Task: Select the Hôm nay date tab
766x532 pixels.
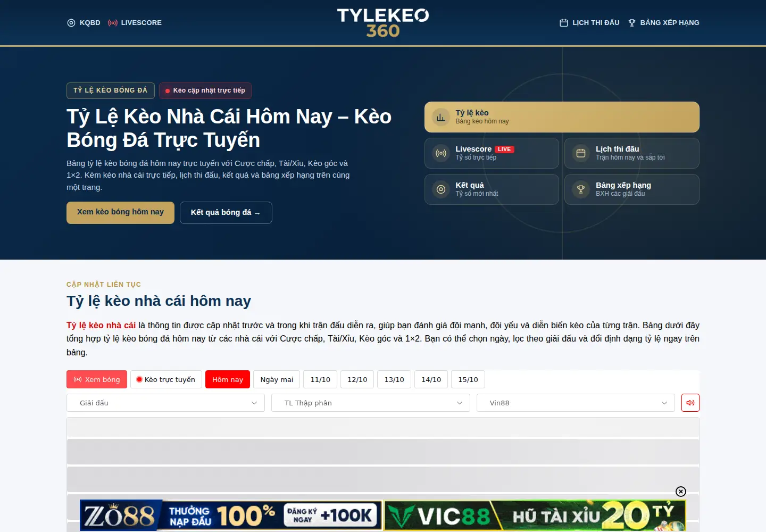Action: (228, 379)
